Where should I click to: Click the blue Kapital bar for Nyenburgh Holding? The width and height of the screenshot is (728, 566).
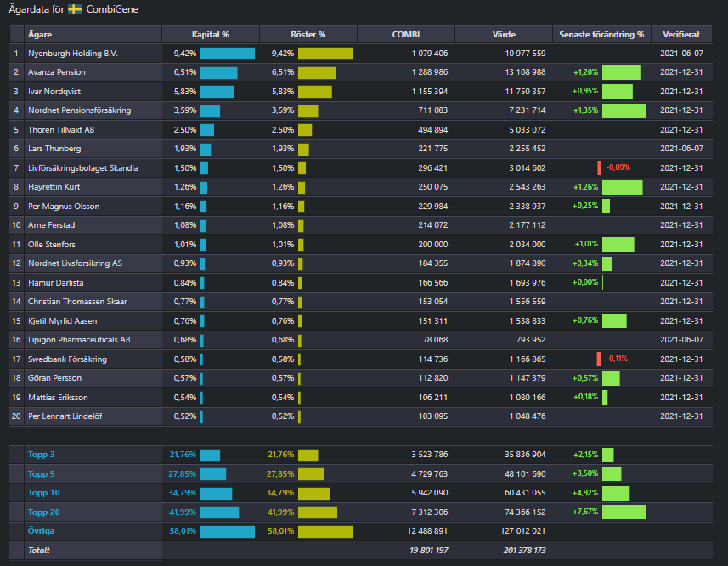pos(228,54)
